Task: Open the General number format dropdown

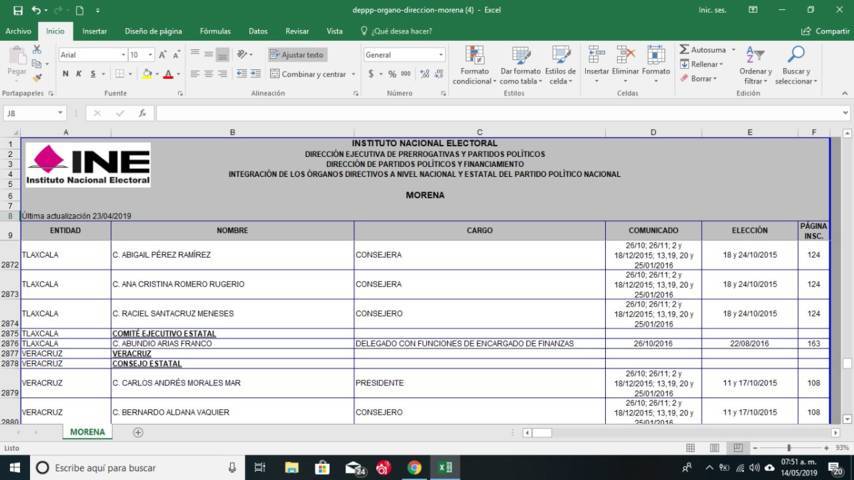Action: tap(440, 55)
